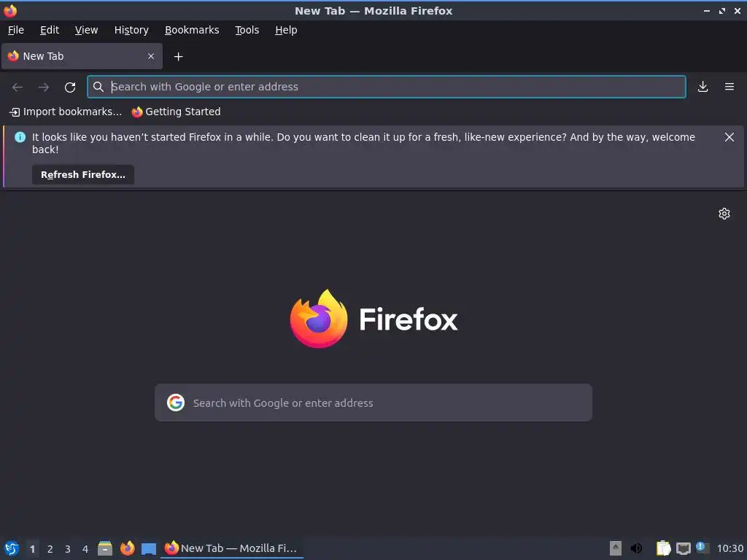Click the clock showing 10:30
Screen dimensions: 747x560
(729, 548)
